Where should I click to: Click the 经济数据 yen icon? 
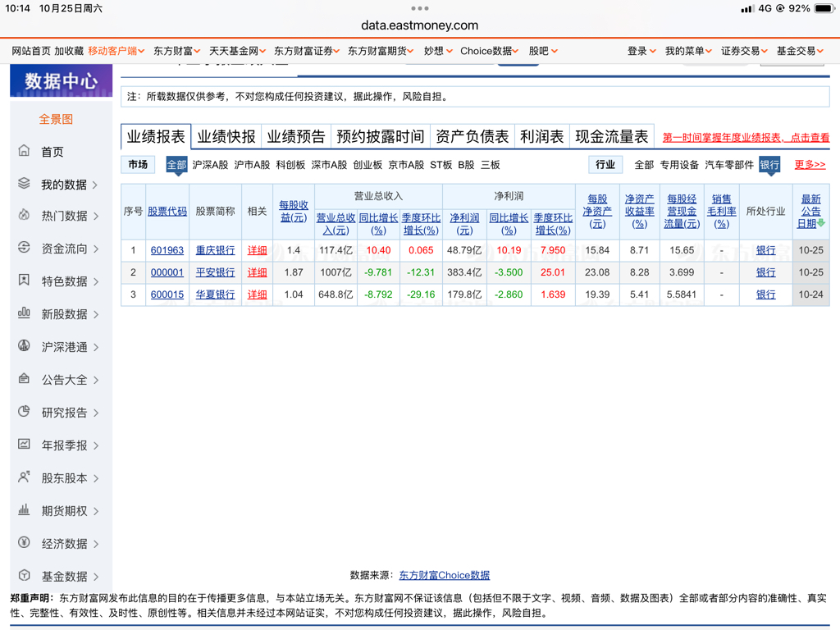point(24,542)
